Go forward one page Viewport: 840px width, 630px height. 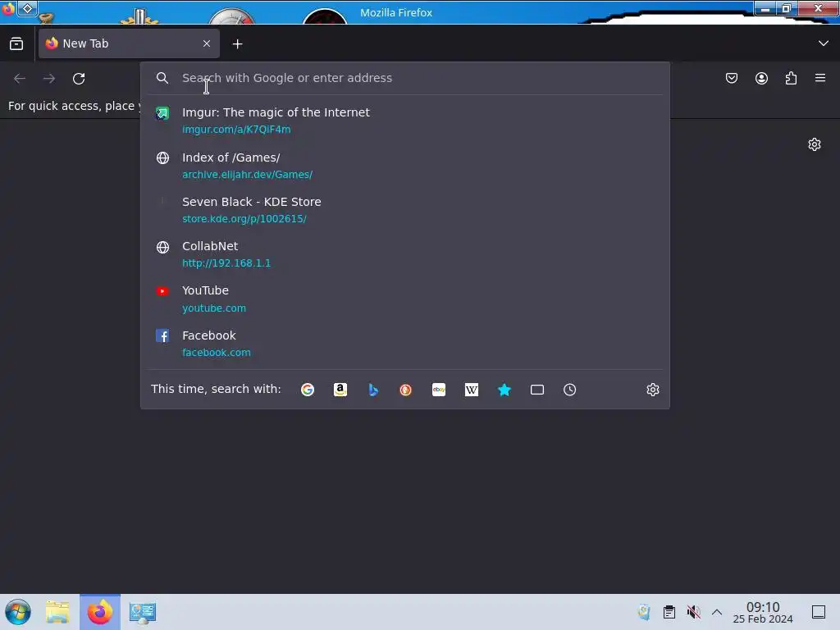[49, 78]
